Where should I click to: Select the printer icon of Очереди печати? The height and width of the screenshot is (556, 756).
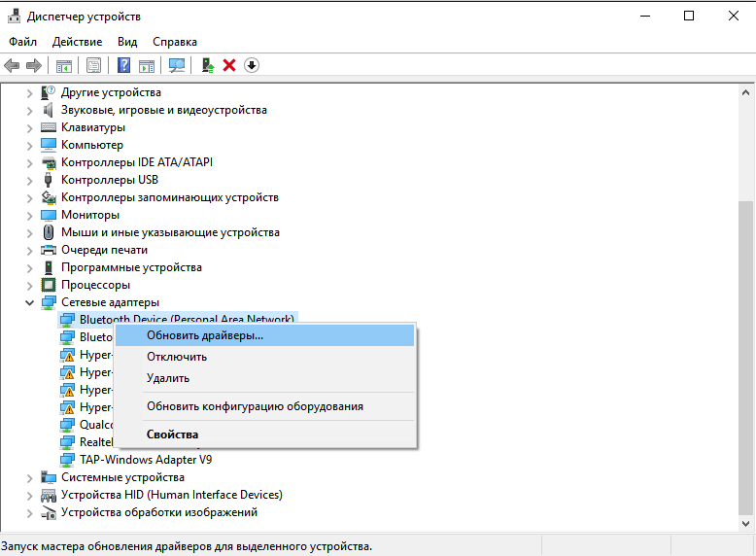tap(49, 250)
